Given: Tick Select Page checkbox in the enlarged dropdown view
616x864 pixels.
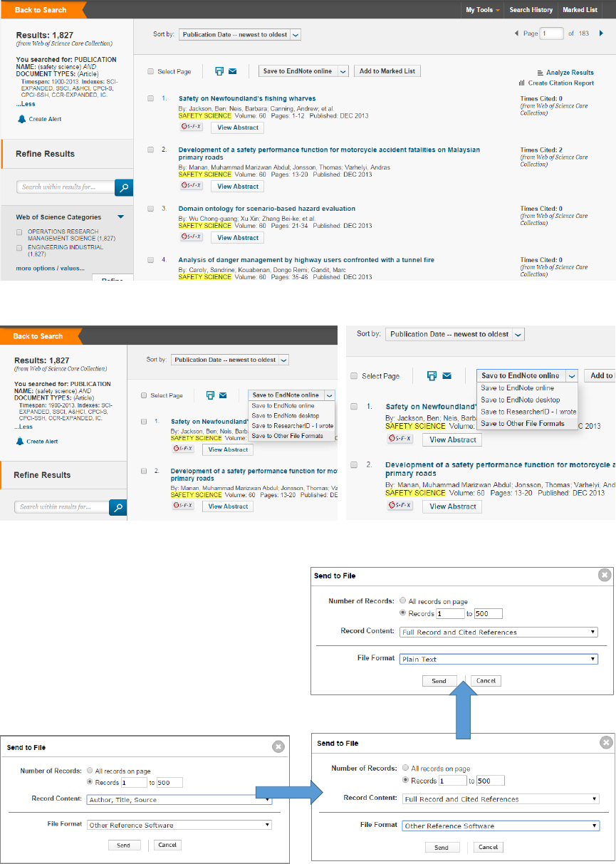Looking at the screenshot, I should point(354,375).
